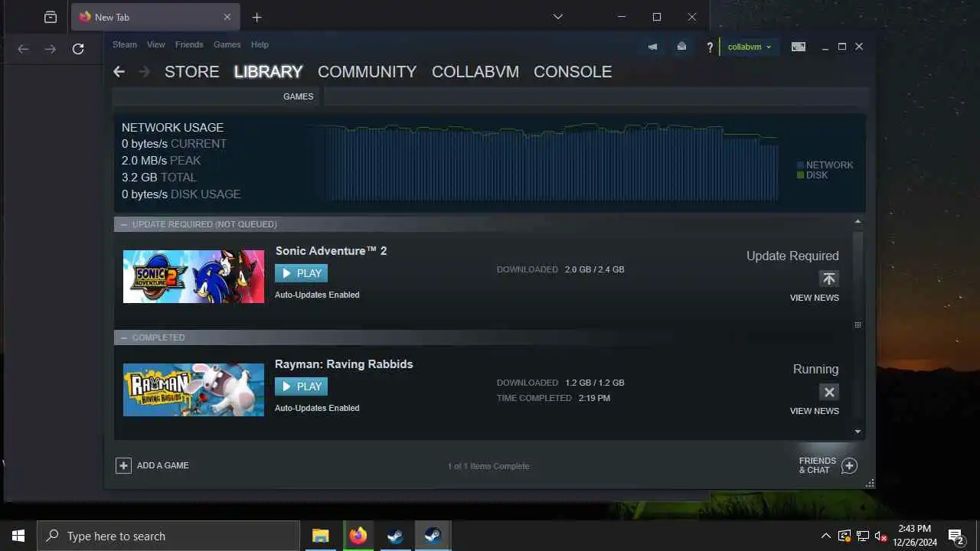The height and width of the screenshot is (551, 980).
Task: Click the Firefox tab list icon
Action: pyautogui.click(x=51, y=17)
